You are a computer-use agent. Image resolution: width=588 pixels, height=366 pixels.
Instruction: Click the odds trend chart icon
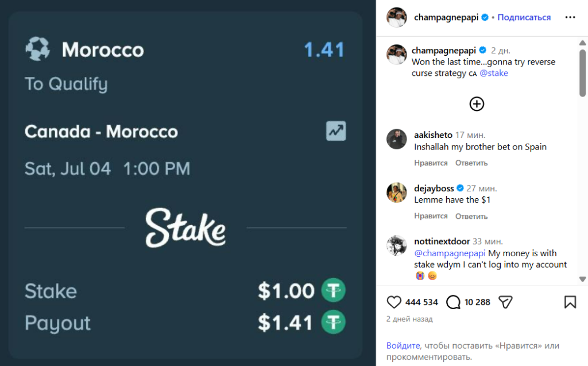[x=336, y=131]
